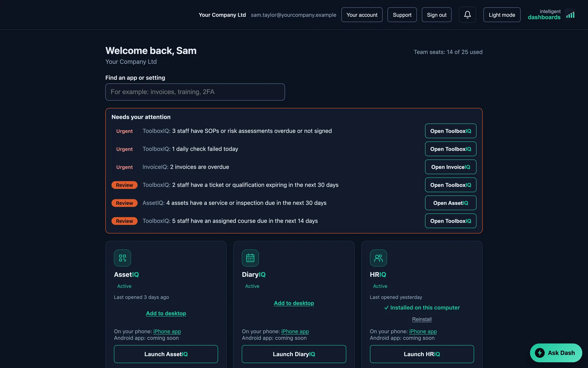
Task: Click the AssetIQ app card icon
Action: coord(122,258)
